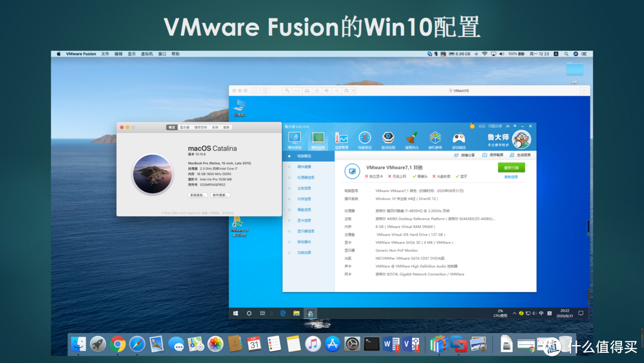Select 功耗估算 in the sidebar
644x363 pixels.
pyautogui.click(x=308, y=253)
